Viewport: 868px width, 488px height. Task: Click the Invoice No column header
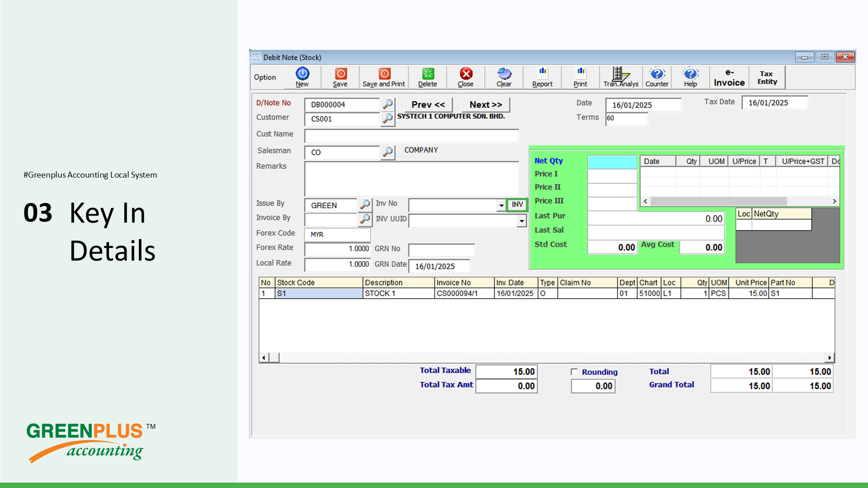point(464,282)
